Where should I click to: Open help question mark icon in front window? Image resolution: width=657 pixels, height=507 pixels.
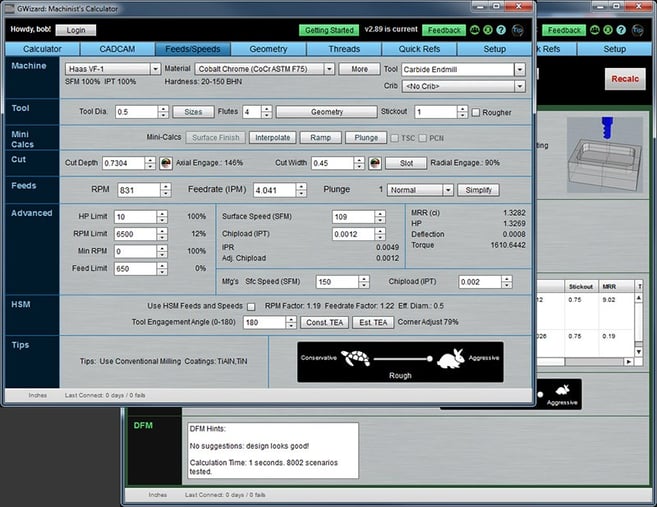coord(501,30)
